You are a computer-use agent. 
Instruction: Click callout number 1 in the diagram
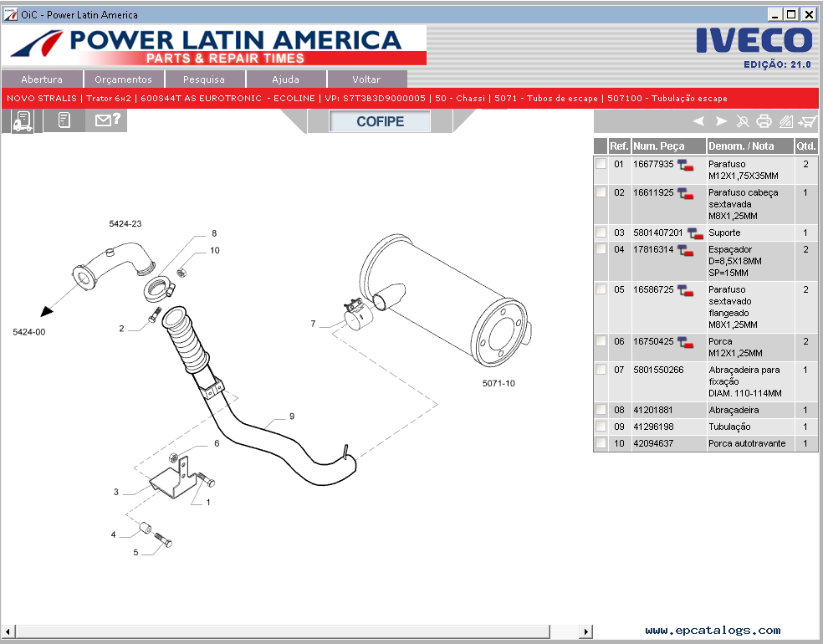pos(208,503)
